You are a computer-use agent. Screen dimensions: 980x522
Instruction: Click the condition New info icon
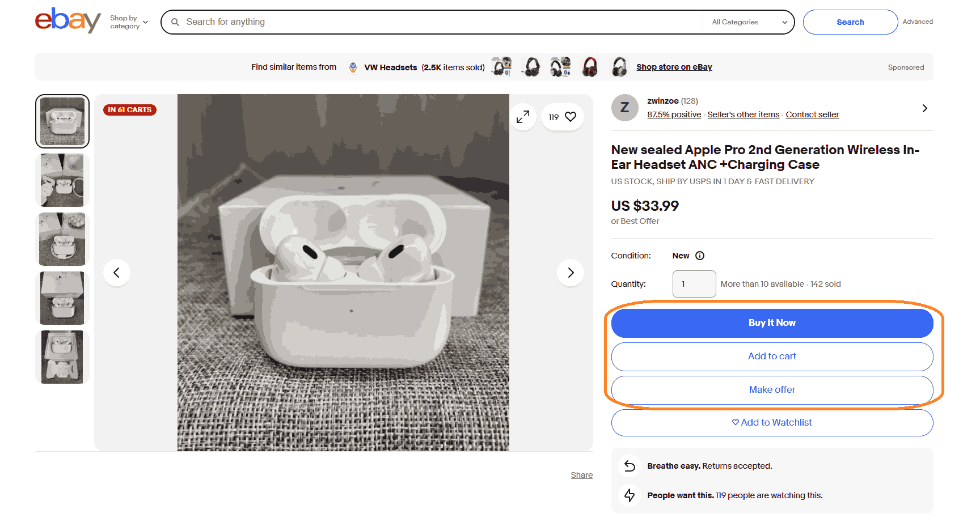(x=700, y=256)
